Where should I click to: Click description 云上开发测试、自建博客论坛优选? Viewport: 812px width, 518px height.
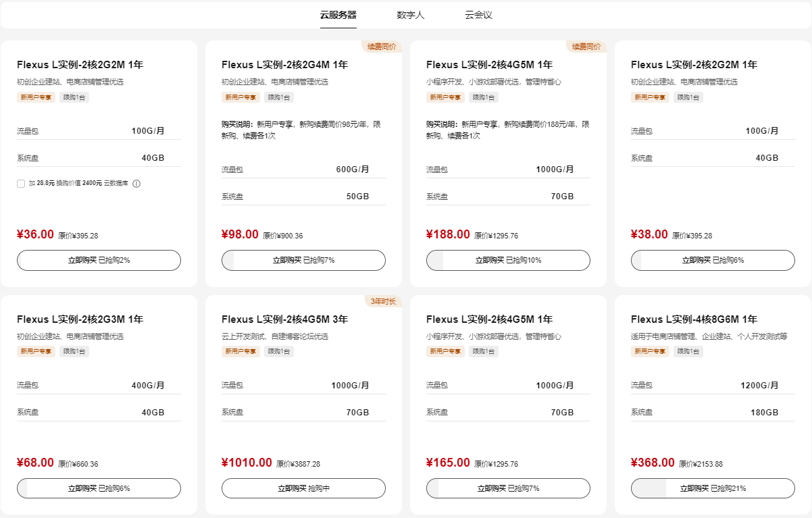coord(275,336)
